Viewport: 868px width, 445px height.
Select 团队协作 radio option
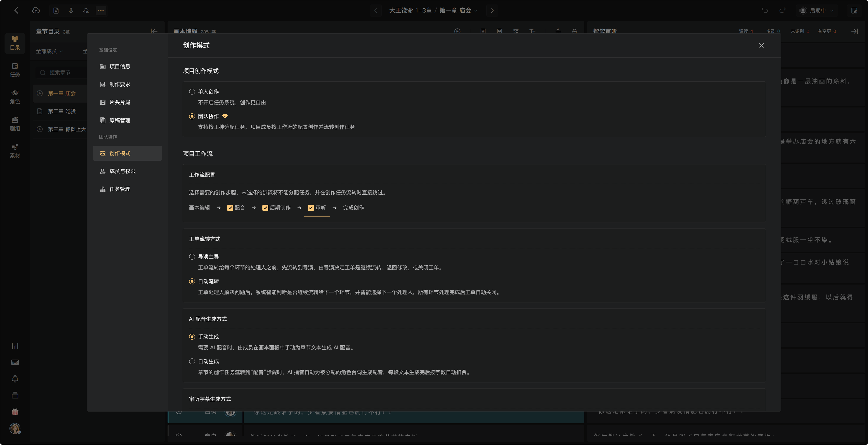tap(192, 116)
